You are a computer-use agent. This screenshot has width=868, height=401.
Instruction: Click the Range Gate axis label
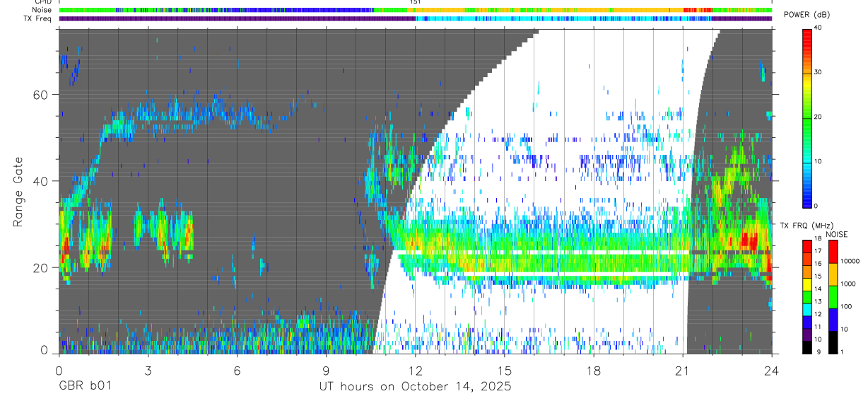tap(18, 192)
